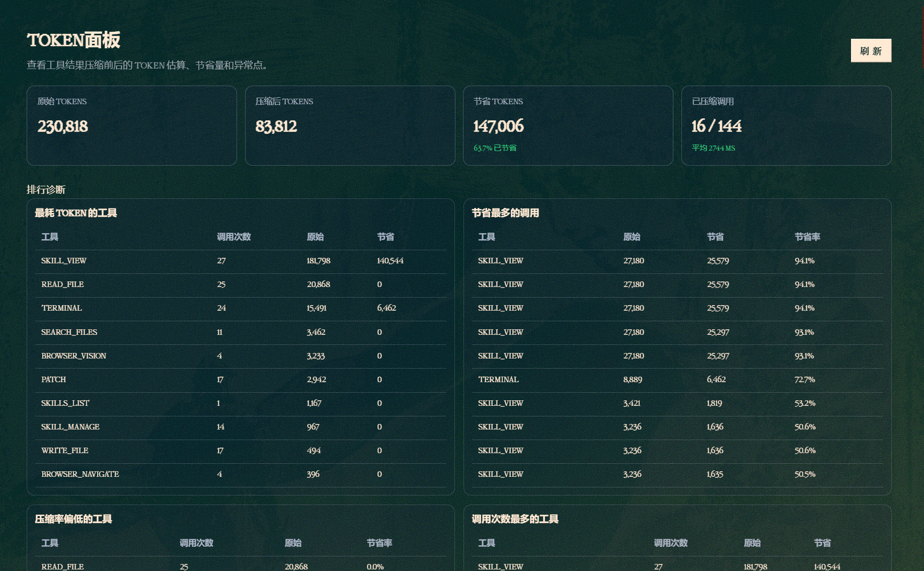Click the SKILL_VIEW row with 53.2% rate
The width and height of the screenshot is (924, 571).
[677, 403]
